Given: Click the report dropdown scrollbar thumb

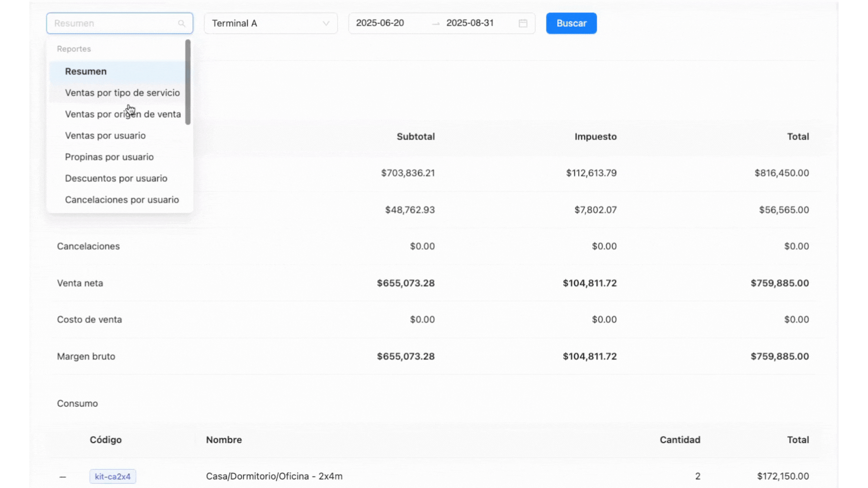Looking at the screenshot, I should pos(188,82).
